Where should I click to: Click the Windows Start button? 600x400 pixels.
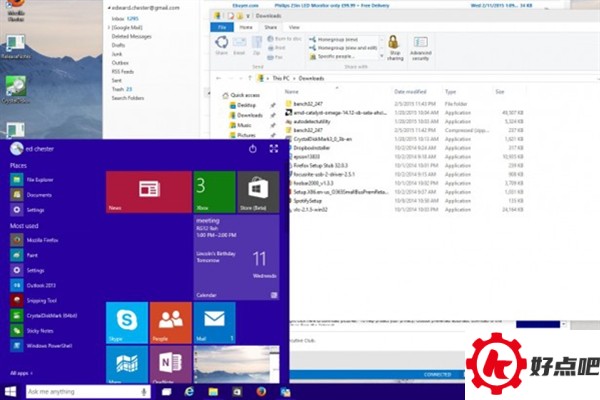(x=11, y=392)
